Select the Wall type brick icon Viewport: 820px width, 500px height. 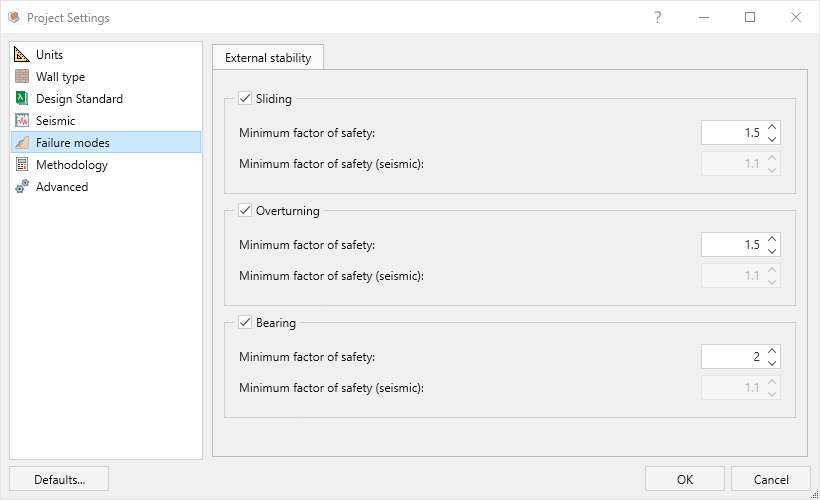coord(21,76)
